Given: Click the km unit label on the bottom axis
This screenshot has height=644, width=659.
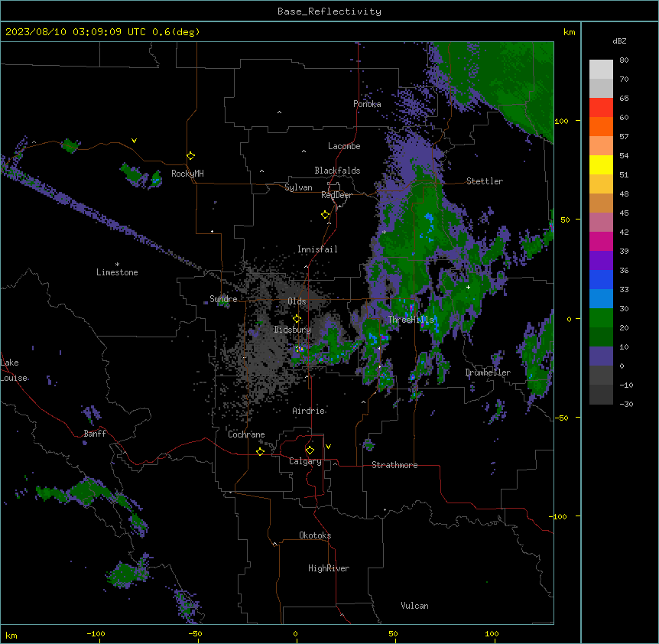Looking at the screenshot, I should click(11, 636).
